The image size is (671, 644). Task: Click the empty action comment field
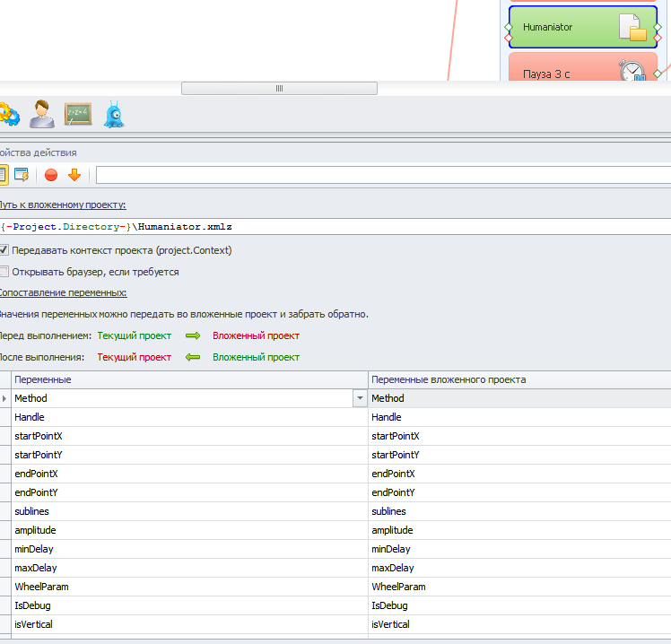tap(382, 175)
